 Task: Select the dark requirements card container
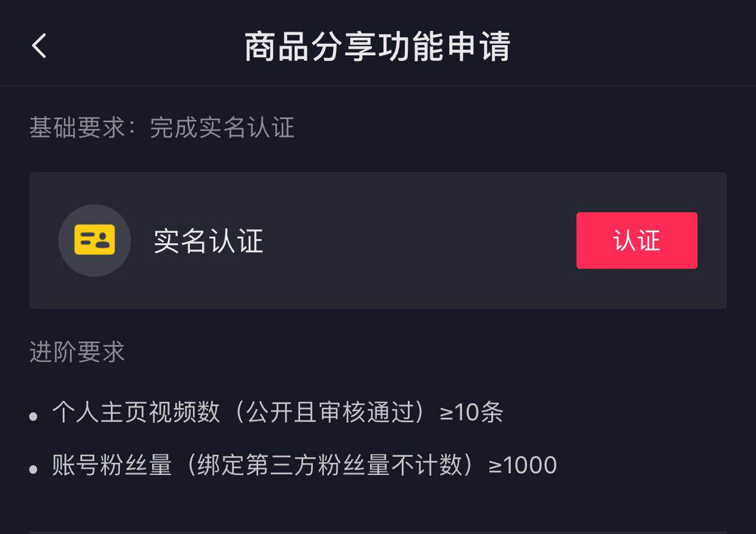coord(378,240)
